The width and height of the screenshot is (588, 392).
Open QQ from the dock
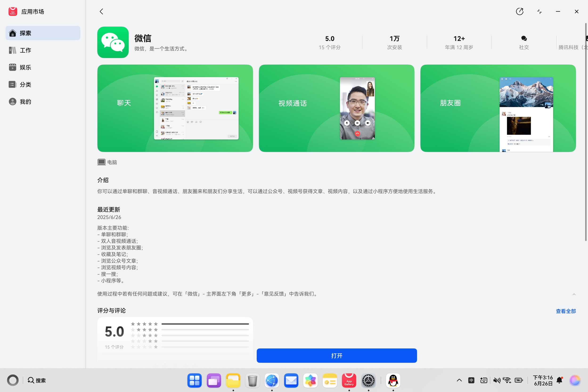(393, 380)
